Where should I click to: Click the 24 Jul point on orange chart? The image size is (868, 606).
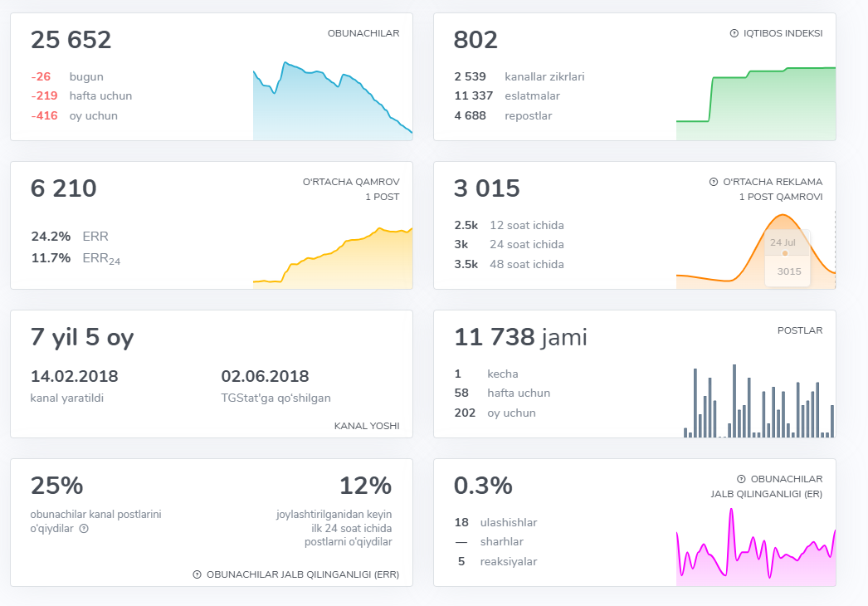[785, 253]
